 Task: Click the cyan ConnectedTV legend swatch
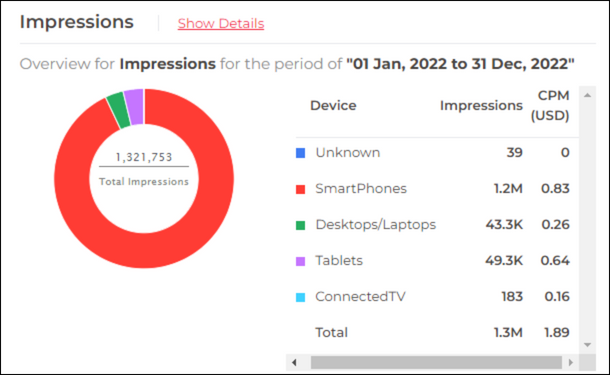pyautogui.click(x=301, y=297)
